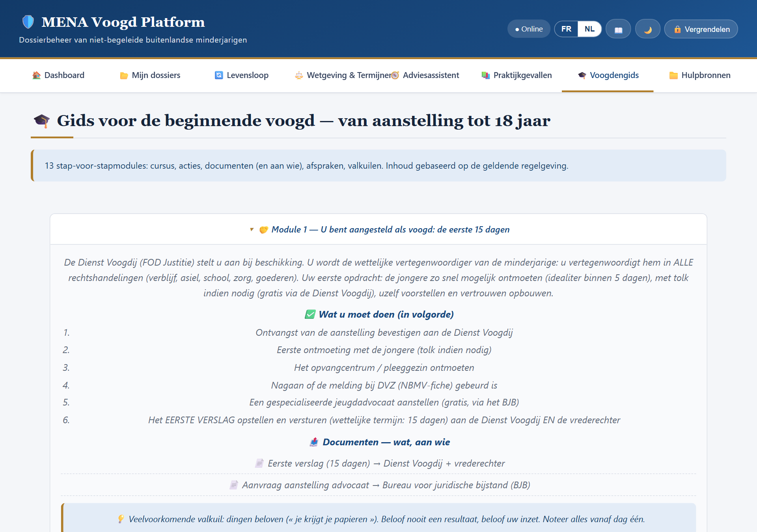
Task: Click the outbox icon beside 'Documenten — wat, aan wie'
Action: point(314,442)
